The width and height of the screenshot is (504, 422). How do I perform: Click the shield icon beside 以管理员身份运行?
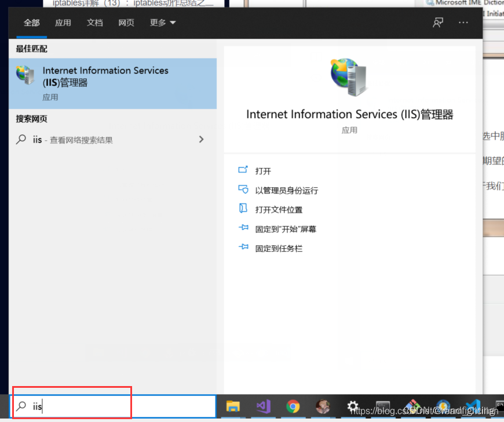coord(243,189)
